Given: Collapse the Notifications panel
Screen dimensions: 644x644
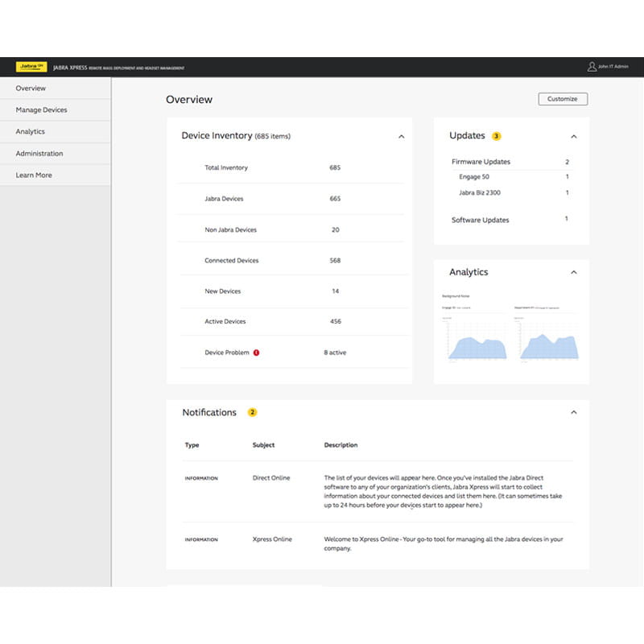Looking at the screenshot, I should tap(574, 412).
